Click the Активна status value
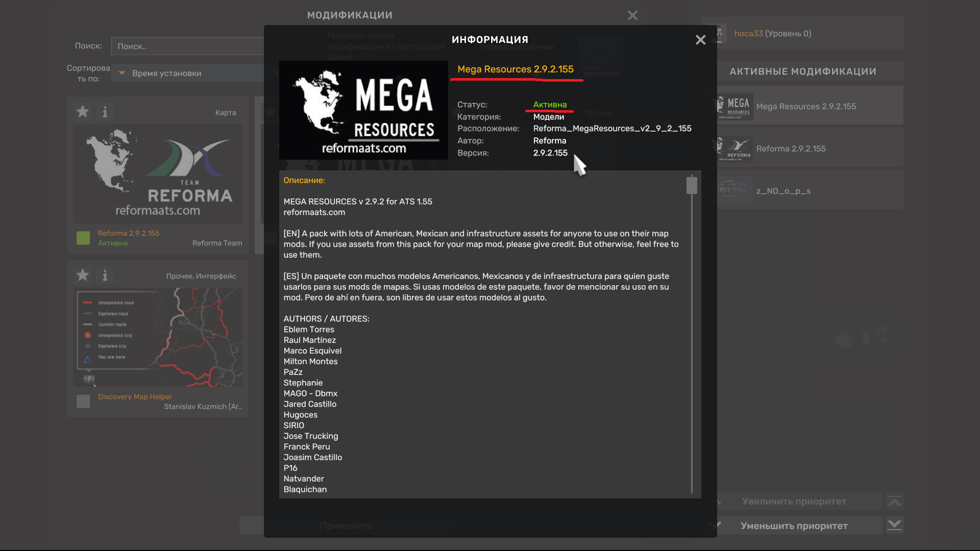The image size is (980, 551). click(550, 105)
